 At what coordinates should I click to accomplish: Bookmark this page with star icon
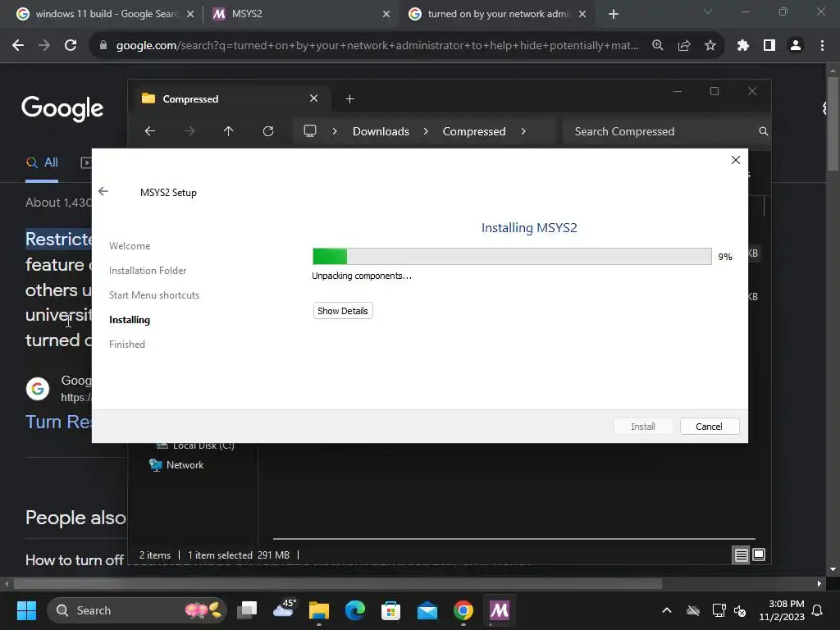pos(710,46)
